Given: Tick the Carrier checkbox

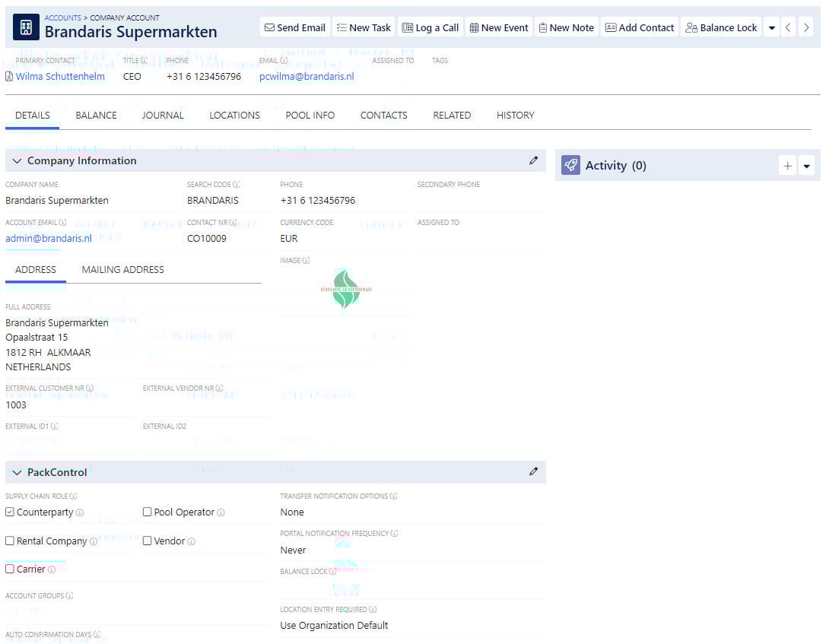Looking at the screenshot, I should coord(10,569).
